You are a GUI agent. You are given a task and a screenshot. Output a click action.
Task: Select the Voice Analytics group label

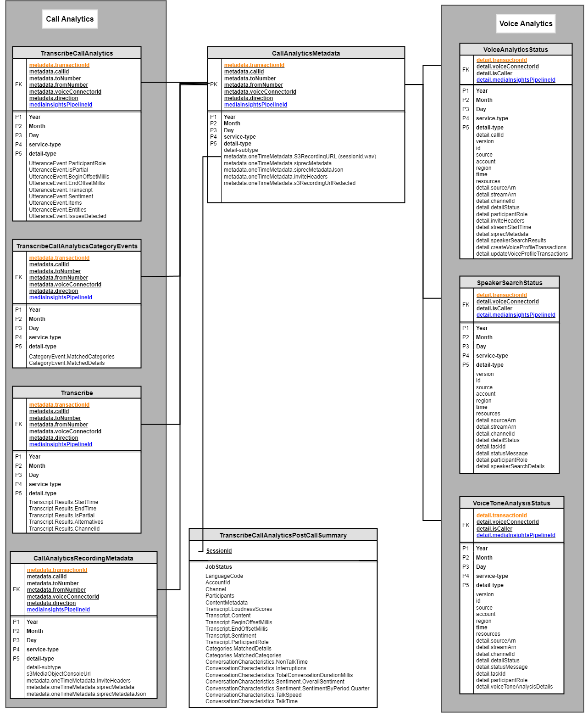[526, 24]
